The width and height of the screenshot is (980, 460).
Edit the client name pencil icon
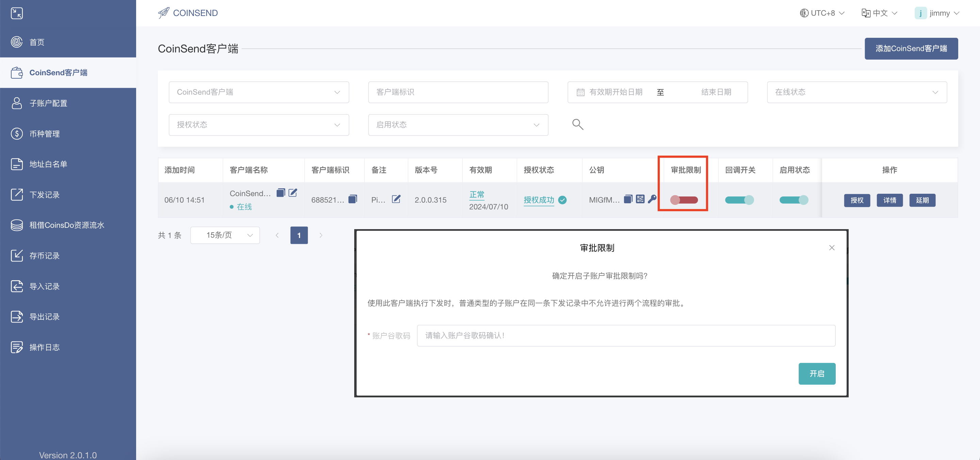pos(293,193)
